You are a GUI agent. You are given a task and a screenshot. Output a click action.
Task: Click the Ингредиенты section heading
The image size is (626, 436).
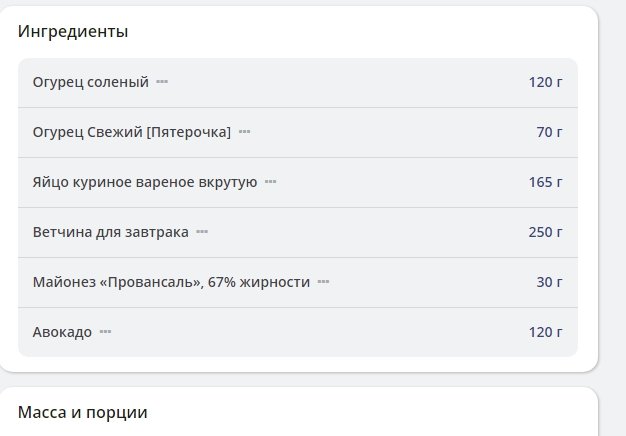point(73,31)
